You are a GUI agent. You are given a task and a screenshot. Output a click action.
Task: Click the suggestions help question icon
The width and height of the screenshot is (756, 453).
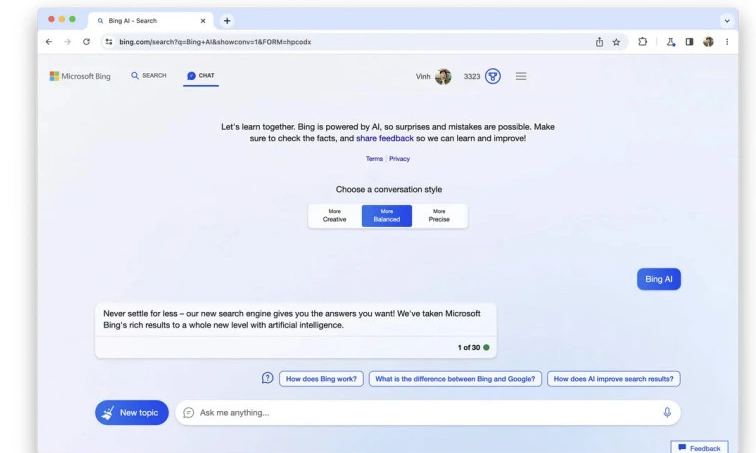(x=267, y=378)
